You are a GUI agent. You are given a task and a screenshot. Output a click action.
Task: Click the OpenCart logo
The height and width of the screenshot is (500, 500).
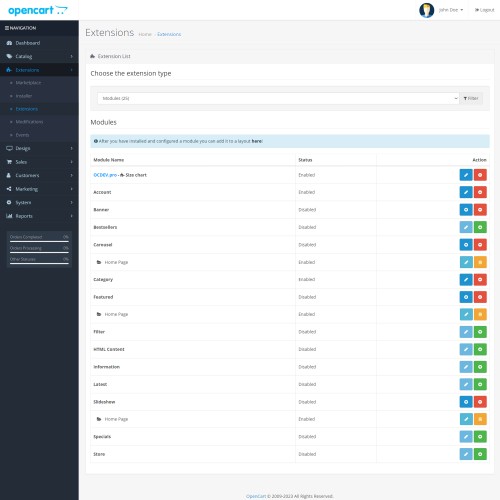pos(38,10)
